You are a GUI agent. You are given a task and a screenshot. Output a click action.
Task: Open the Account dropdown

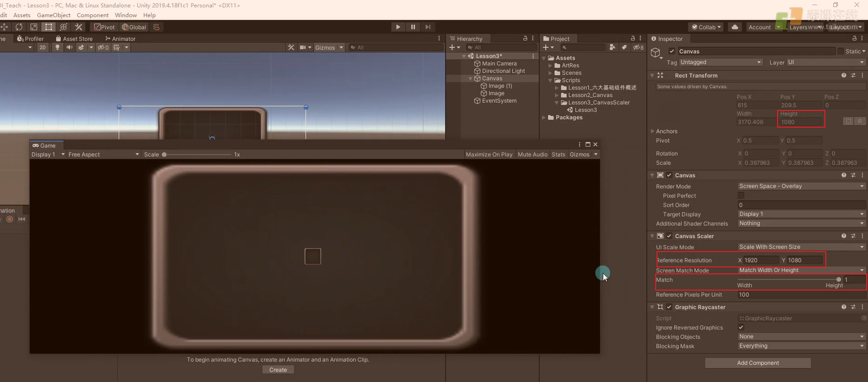[x=763, y=27]
